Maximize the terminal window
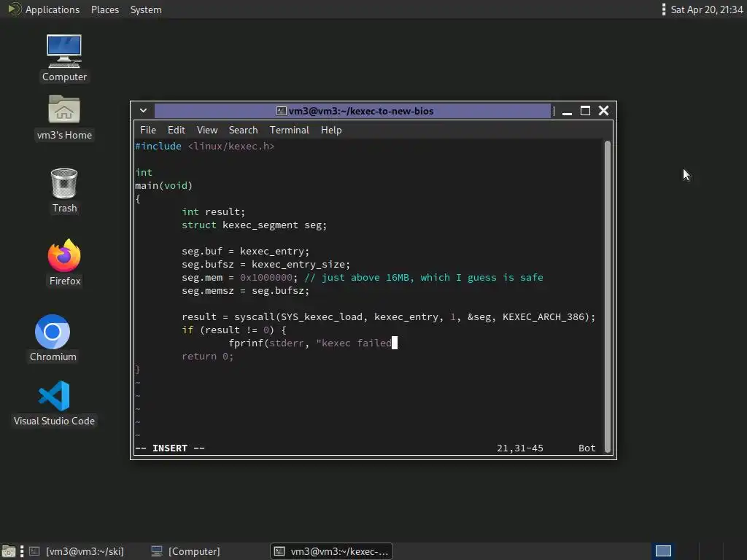747x560 pixels. click(x=585, y=111)
